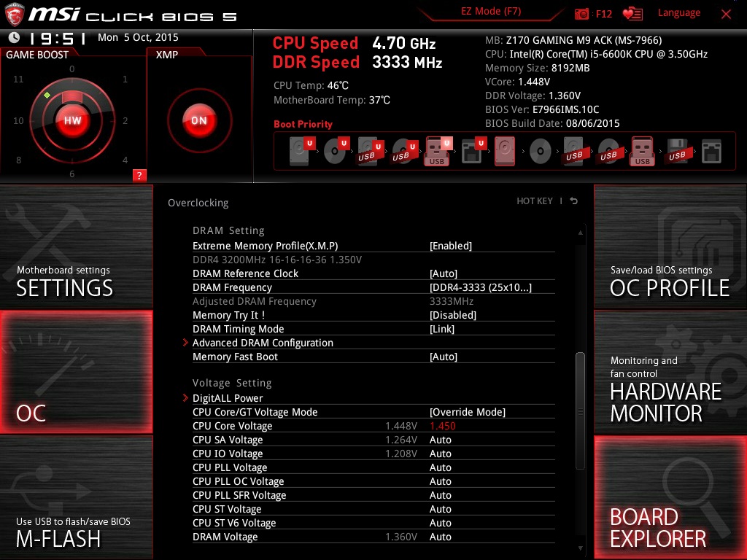Open CPU Core/GT Voltage Mode Override dropdown
The width and height of the screenshot is (747, 560).
click(x=468, y=412)
